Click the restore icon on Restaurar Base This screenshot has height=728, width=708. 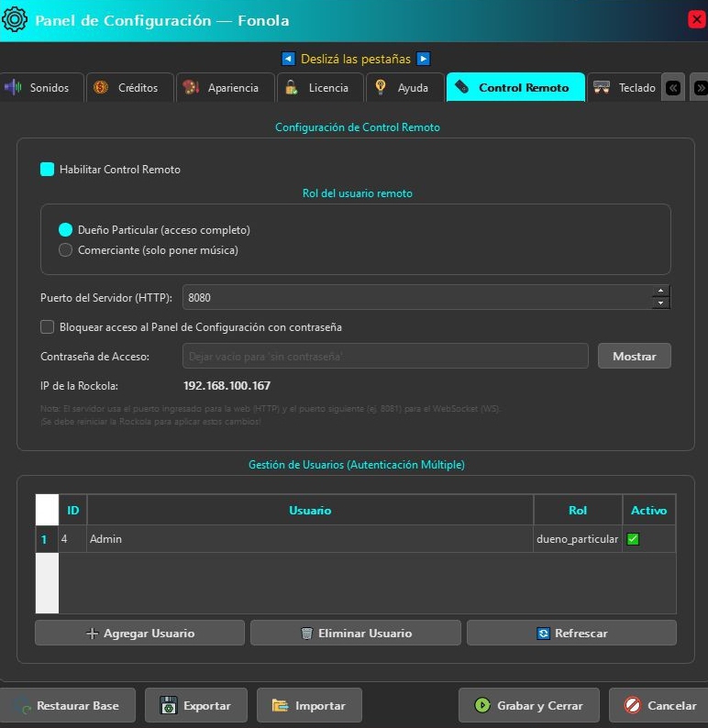tap(22, 706)
